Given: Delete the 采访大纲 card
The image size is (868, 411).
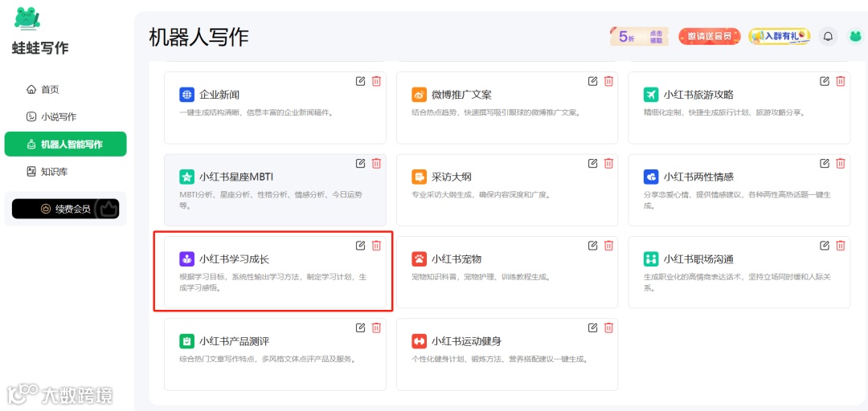Looking at the screenshot, I should point(608,163).
